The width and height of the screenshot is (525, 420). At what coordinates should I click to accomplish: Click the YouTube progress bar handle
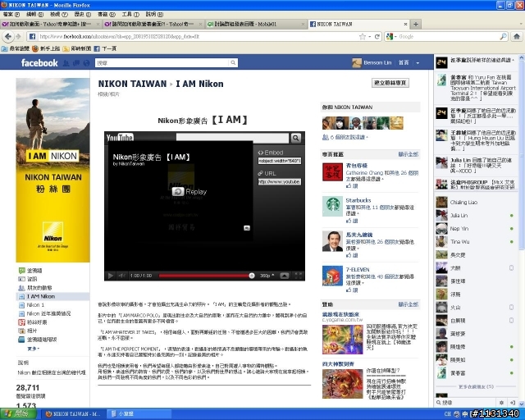click(x=252, y=276)
